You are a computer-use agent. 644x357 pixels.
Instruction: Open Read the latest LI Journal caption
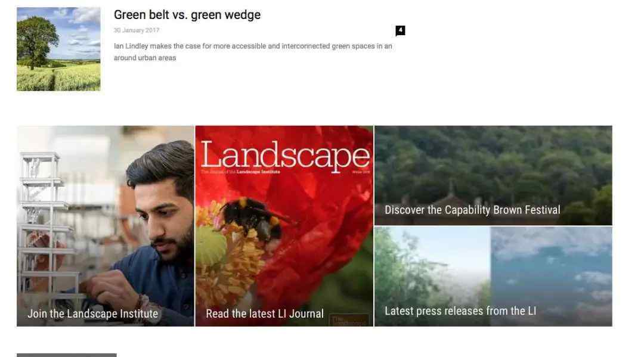[265, 314]
